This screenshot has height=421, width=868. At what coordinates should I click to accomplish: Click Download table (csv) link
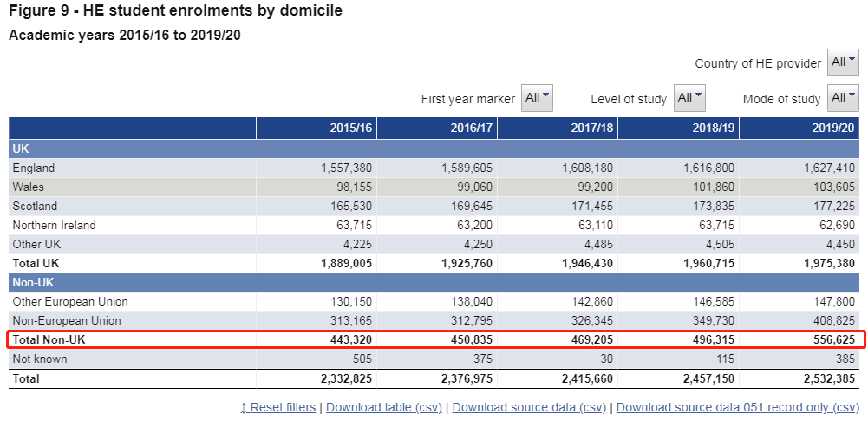(384, 407)
